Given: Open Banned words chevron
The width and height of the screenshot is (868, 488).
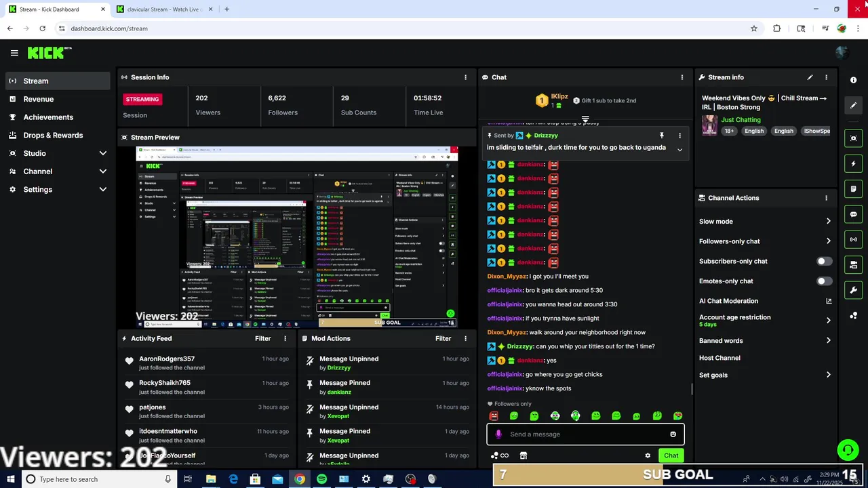Looking at the screenshot, I should tap(828, 341).
